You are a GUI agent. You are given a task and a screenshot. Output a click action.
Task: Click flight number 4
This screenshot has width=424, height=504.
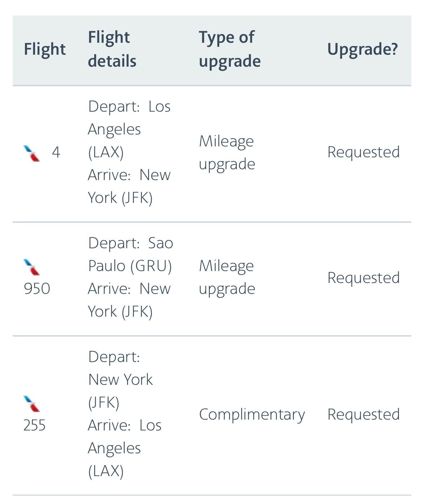(x=56, y=153)
